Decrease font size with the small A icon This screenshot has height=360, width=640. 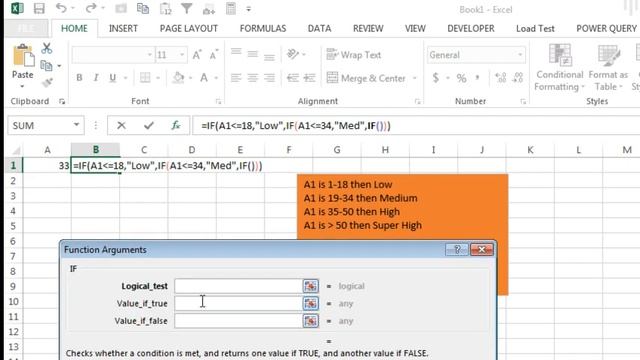213,55
